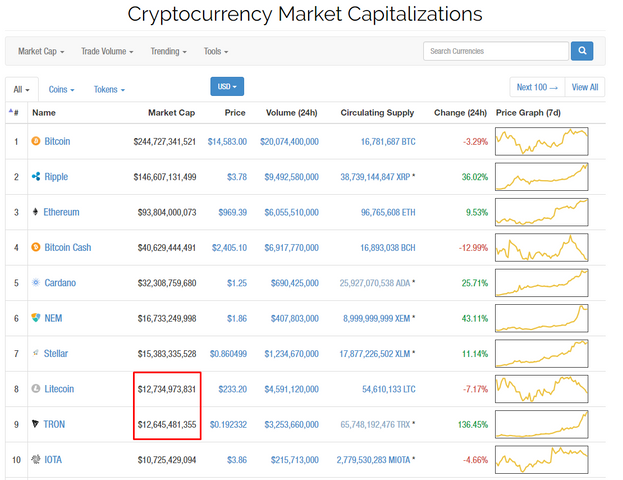The height and width of the screenshot is (480, 623).
Task: Sort by Circulating Supply header
Action: pyautogui.click(x=377, y=113)
